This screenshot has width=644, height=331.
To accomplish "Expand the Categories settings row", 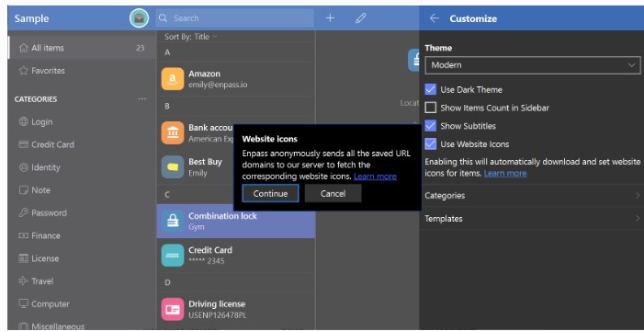I will coord(533,195).
